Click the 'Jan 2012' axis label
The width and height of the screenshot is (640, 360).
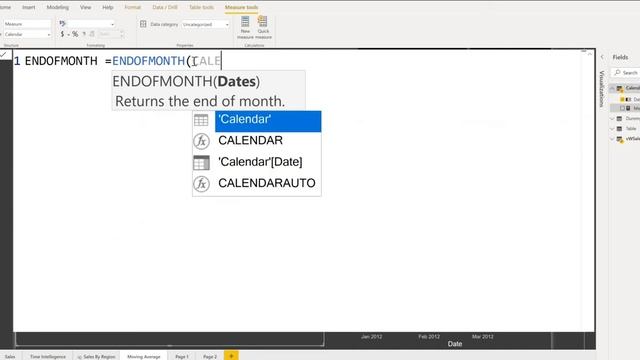click(x=371, y=337)
